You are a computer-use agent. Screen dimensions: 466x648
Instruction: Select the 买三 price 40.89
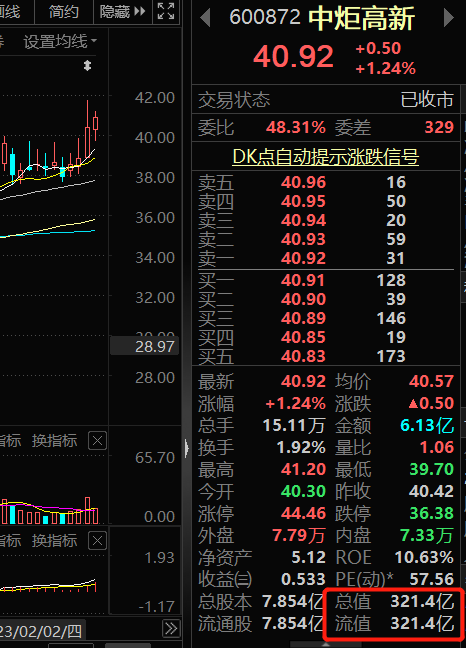(x=304, y=318)
